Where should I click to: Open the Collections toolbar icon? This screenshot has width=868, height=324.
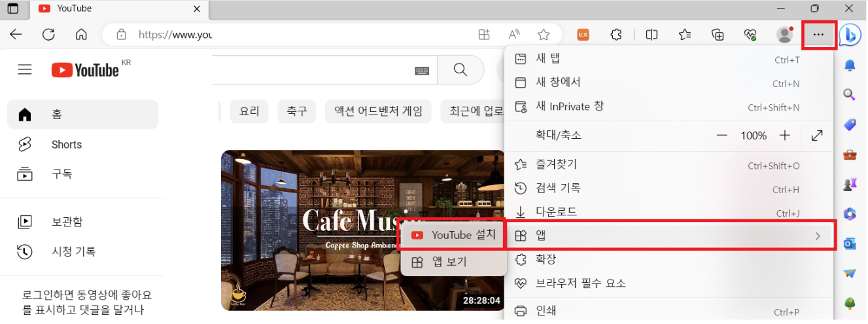point(718,35)
